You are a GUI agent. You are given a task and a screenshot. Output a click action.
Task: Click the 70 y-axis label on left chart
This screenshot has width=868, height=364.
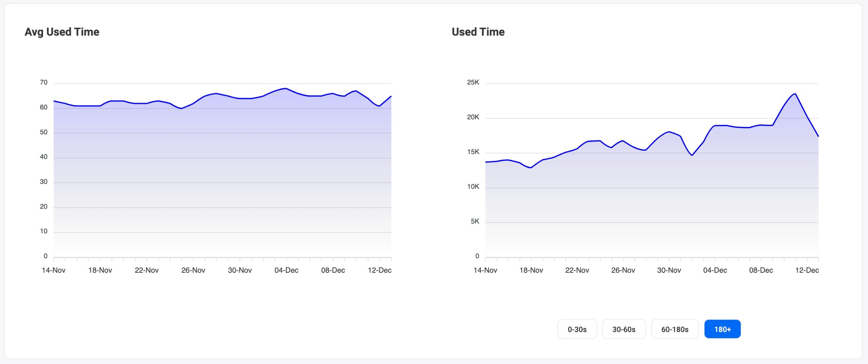click(x=44, y=82)
